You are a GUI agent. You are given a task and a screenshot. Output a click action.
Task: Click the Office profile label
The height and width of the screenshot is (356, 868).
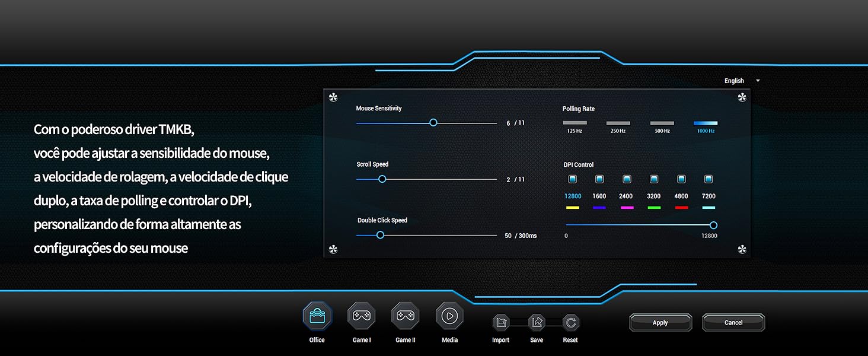pos(317,340)
